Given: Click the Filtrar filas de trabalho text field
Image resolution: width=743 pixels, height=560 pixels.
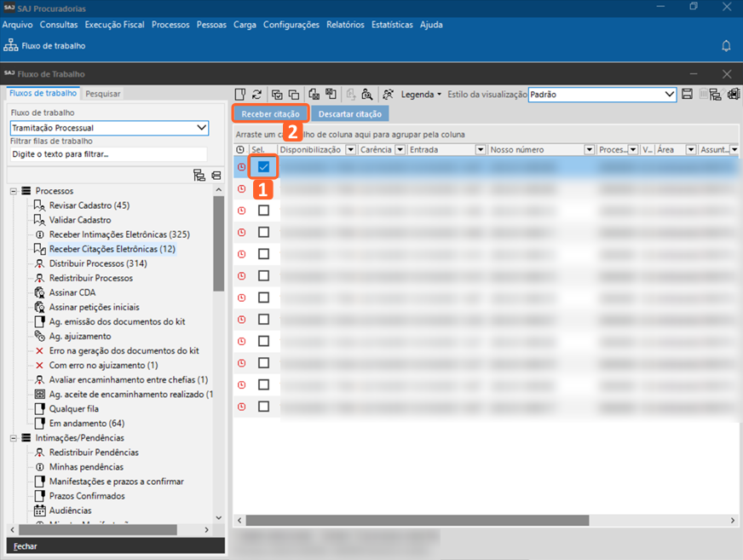Looking at the screenshot, I should coord(108,154).
